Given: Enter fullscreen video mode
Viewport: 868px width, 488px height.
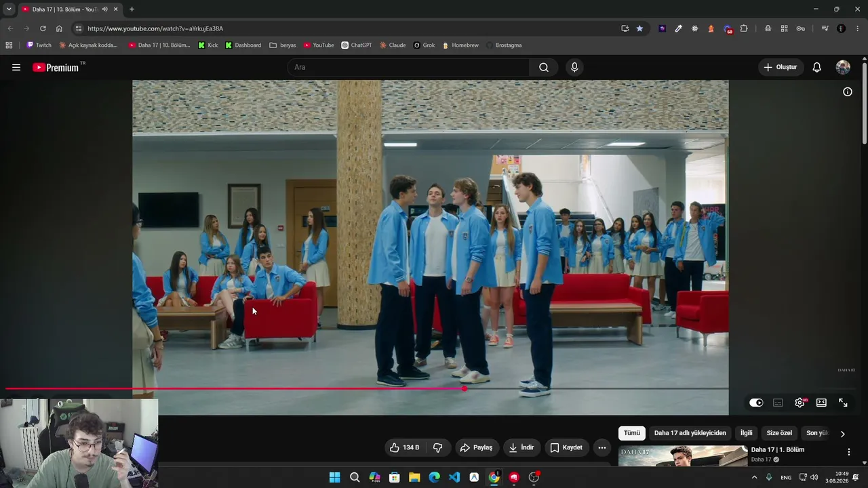Looking at the screenshot, I should coord(843,403).
